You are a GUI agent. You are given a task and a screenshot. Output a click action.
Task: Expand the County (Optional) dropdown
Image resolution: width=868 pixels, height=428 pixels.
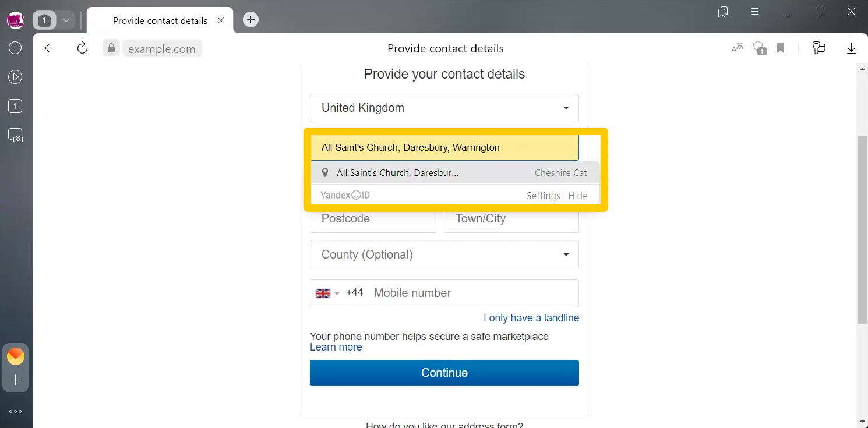(x=444, y=254)
